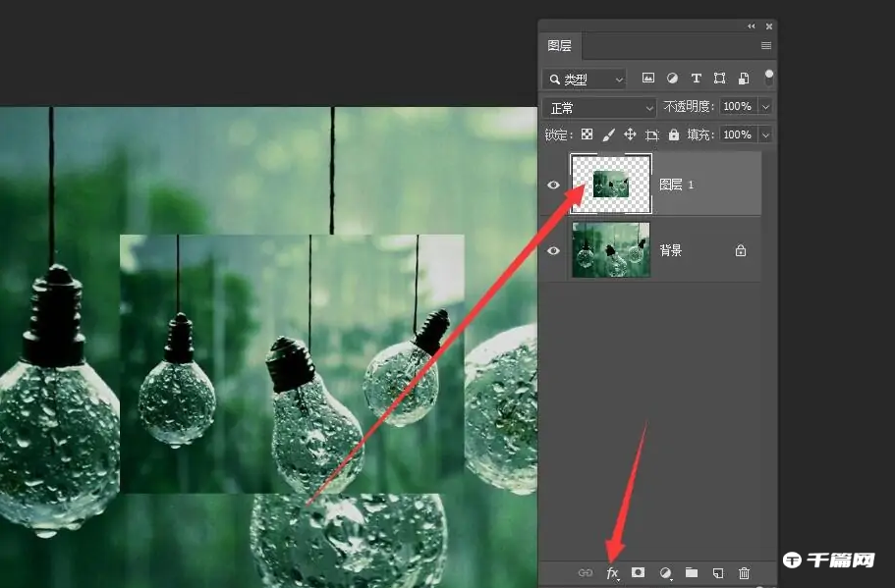Click the lock position move icon
The height and width of the screenshot is (588, 895).
[x=630, y=134]
